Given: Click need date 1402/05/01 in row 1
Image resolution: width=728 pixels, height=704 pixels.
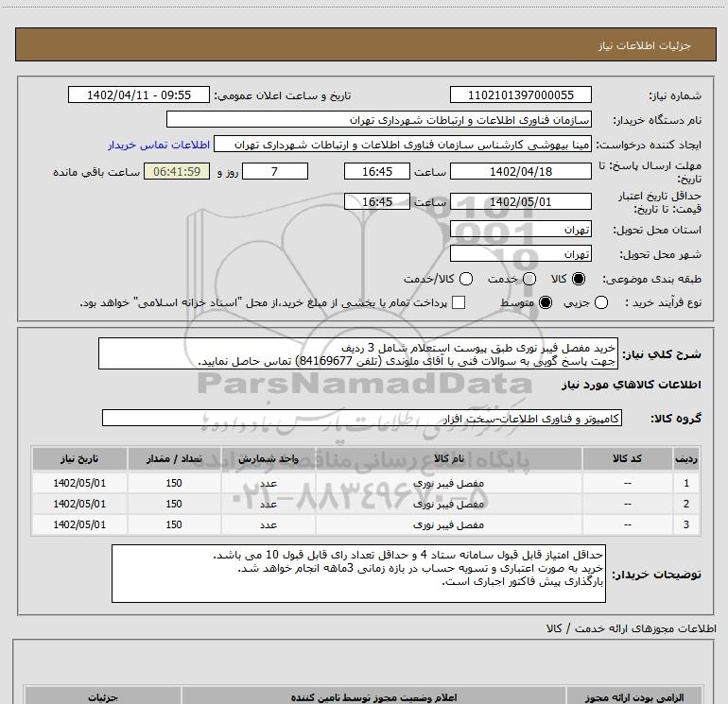Looking at the screenshot, I should pyautogui.click(x=79, y=483).
